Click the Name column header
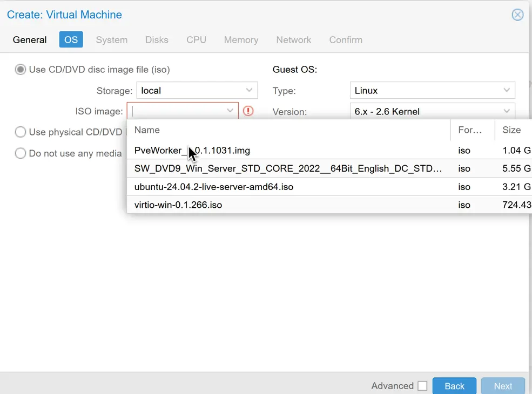The width and height of the screenshot is (532, 394). click(x=146, y=130)
